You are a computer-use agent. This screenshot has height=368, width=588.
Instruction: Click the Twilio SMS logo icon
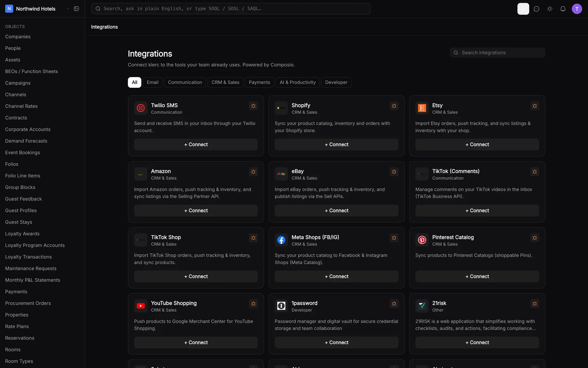click(x=141, y=108)
